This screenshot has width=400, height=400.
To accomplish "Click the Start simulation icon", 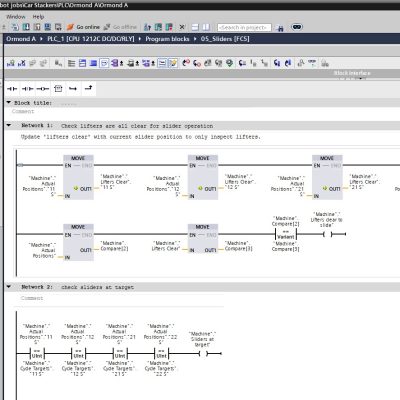I will (48, 27).
